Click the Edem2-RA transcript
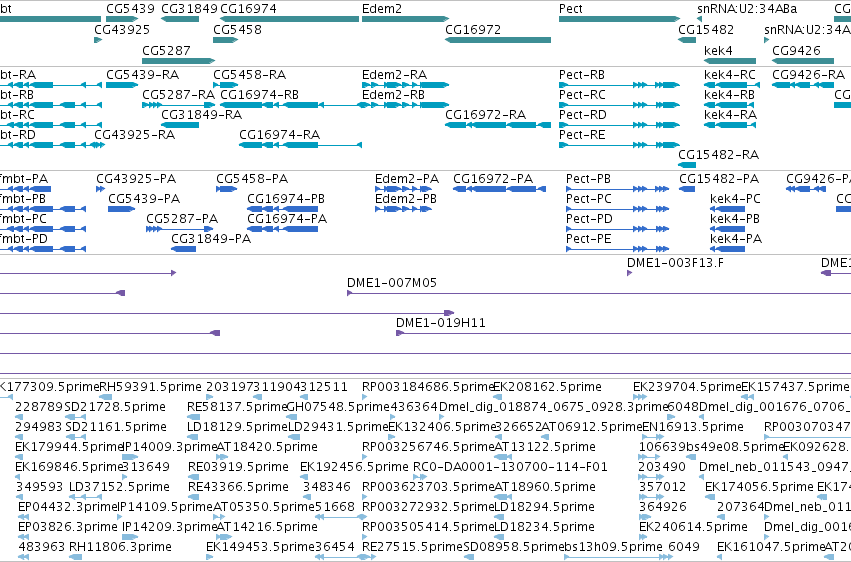 (405, 85)
